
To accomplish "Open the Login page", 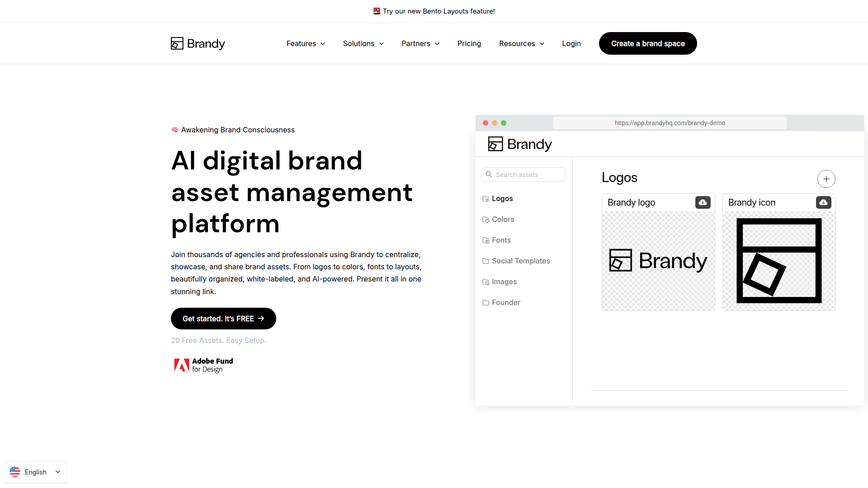I will (571, 43).
